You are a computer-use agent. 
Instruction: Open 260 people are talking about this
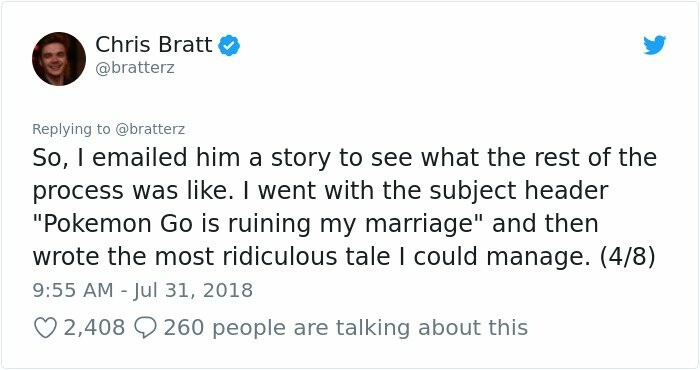346,328
